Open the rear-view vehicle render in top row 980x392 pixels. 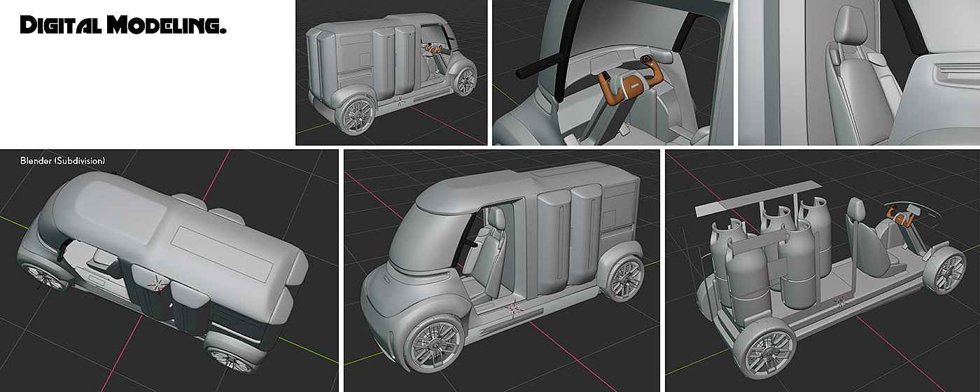[391, 72]
